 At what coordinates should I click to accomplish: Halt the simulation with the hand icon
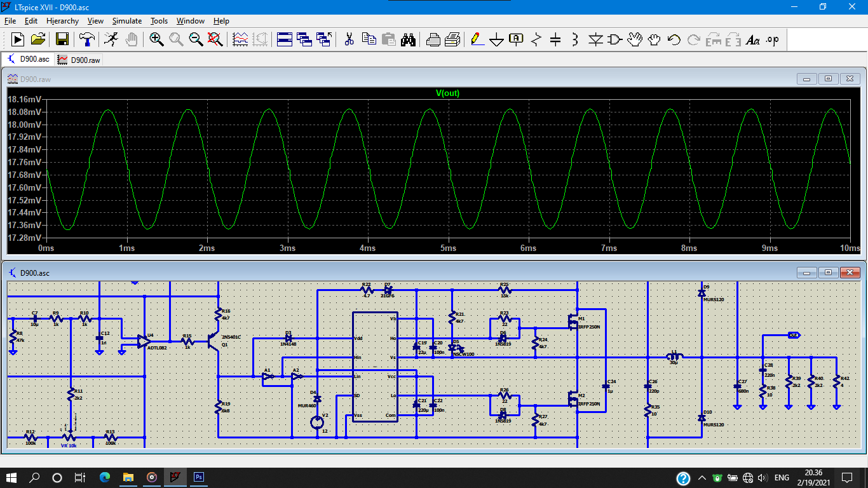[131, 39]
